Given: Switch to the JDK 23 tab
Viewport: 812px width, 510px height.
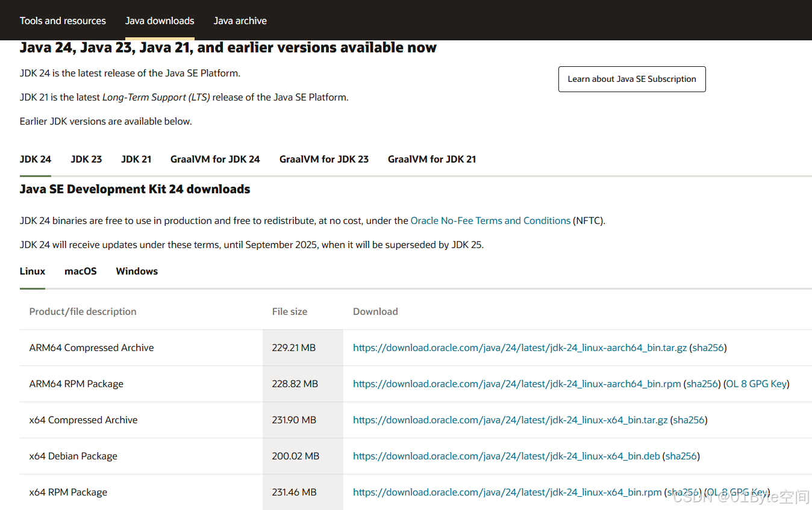Looking at the screenshot, I should coord(86,159).
